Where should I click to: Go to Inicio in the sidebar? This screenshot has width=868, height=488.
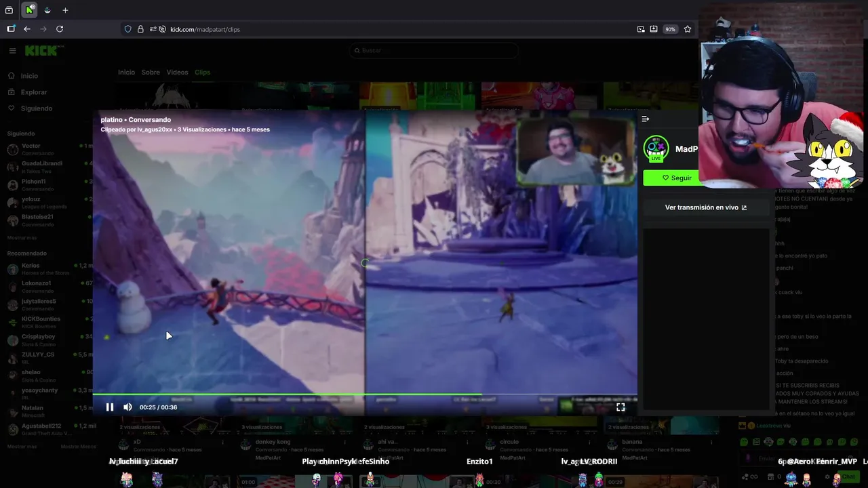[x=29, y=76]
